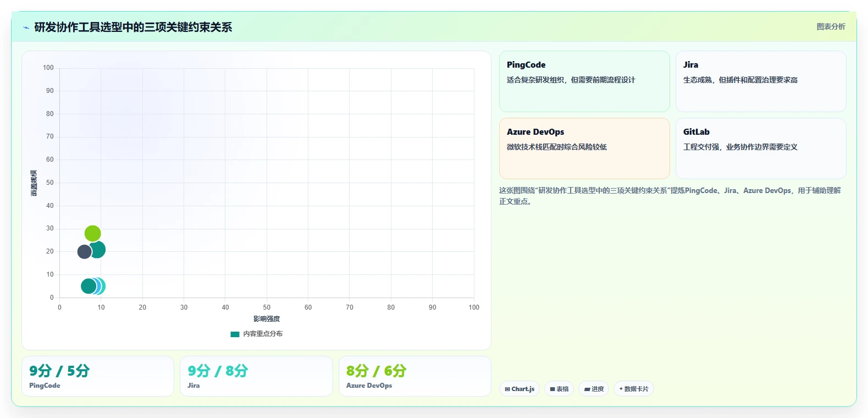The height and width of the screenshot is (418, 868).
Task: Click the text 微软技术栈匹配时综合风险较低
Action: [x=557, y=147]
